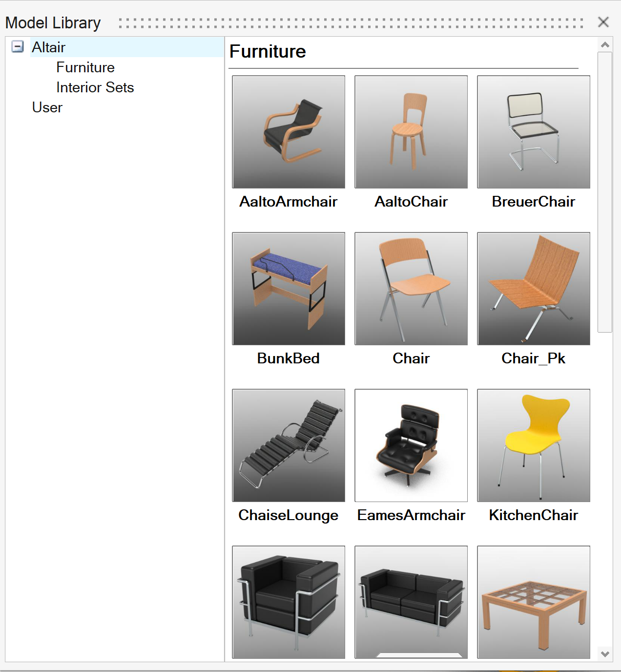Screen dimensions: 621x672
Task: Collapse the Altair tree node
Action: coord(18,47)
